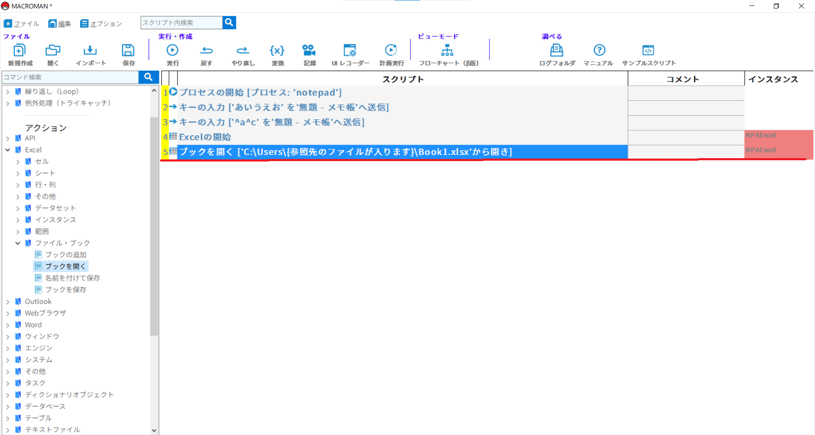
Task: Collapse the Excel tree node
Action: click(x=8, y=150)
